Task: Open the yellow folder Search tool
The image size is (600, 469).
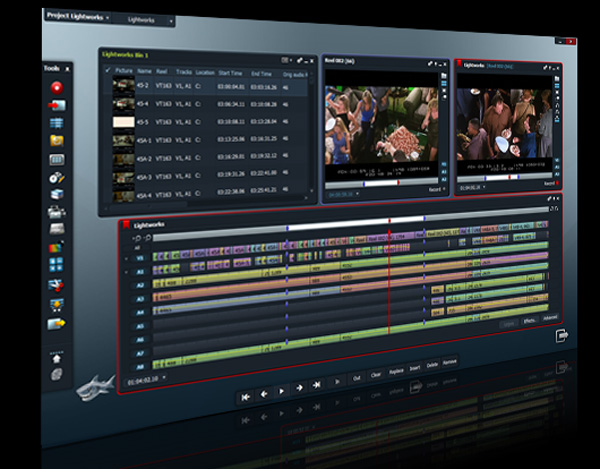Action: click(x=57, y=141)
